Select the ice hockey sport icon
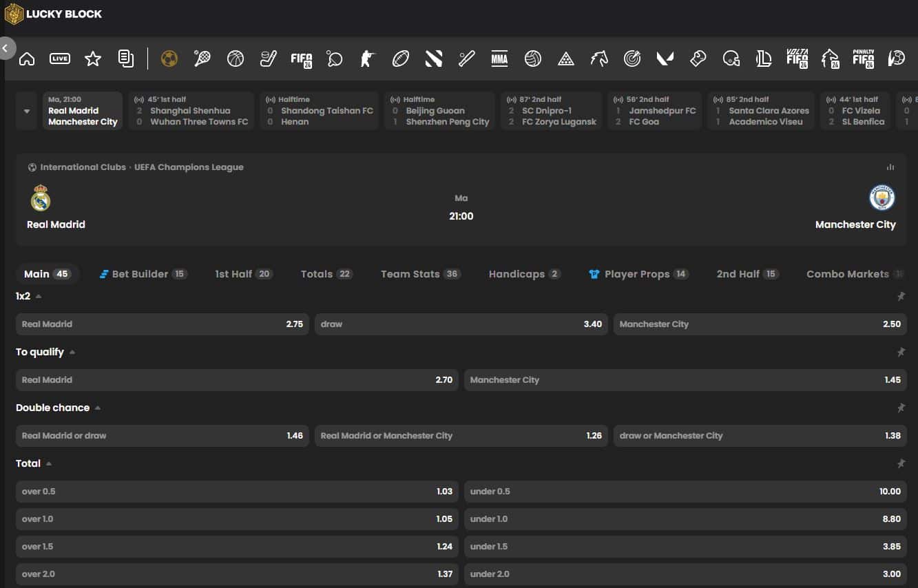Image resolution: width=918 pixels, height=588 pixels. point(269,59)
